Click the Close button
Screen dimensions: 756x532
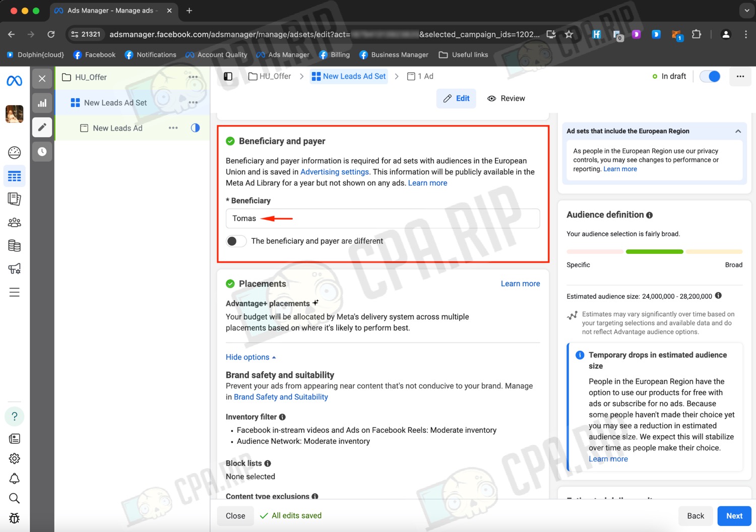[235, 516]
